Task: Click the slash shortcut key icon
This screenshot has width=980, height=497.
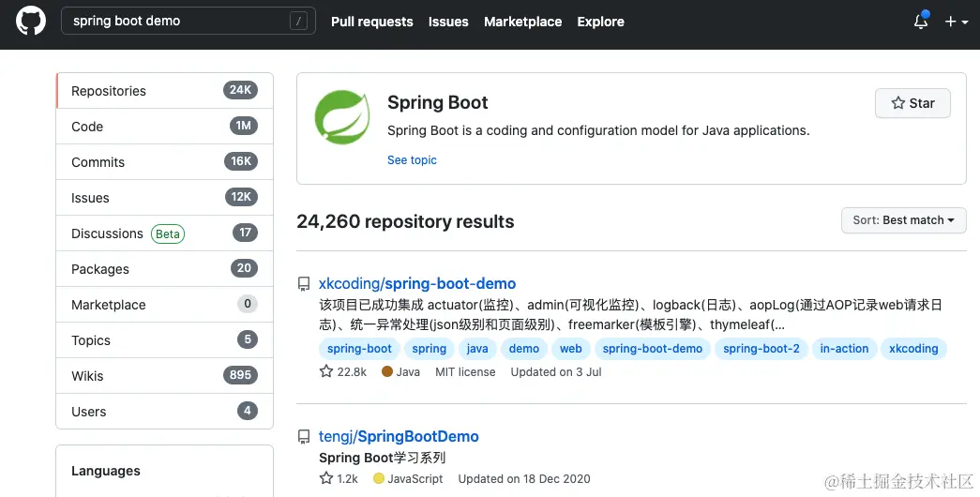Action: point(299,22)
